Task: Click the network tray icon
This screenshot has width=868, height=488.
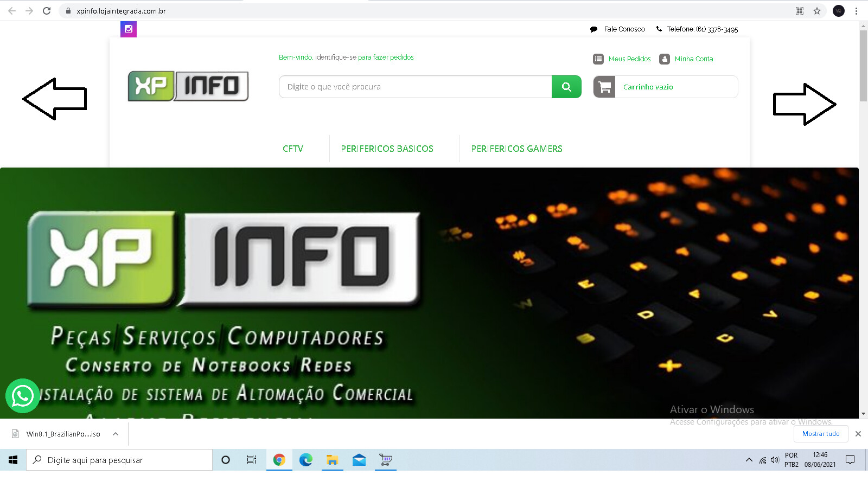Action: point(763,460)
